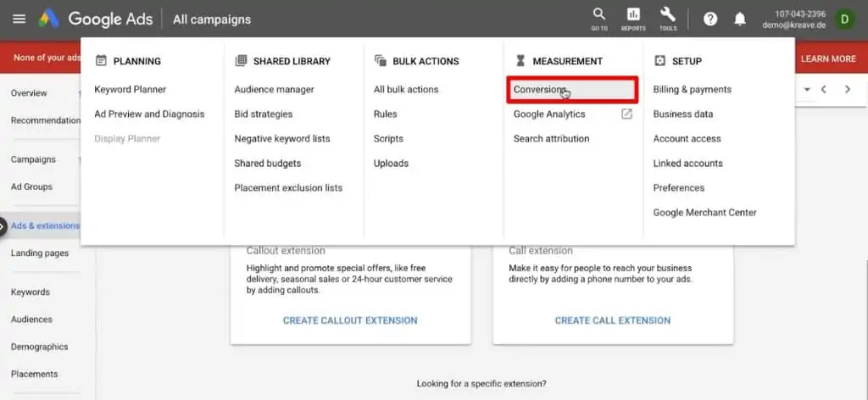Click the Bulk Actions icon
The height and width of the screenshot is (400, 868).
(381, 61)
